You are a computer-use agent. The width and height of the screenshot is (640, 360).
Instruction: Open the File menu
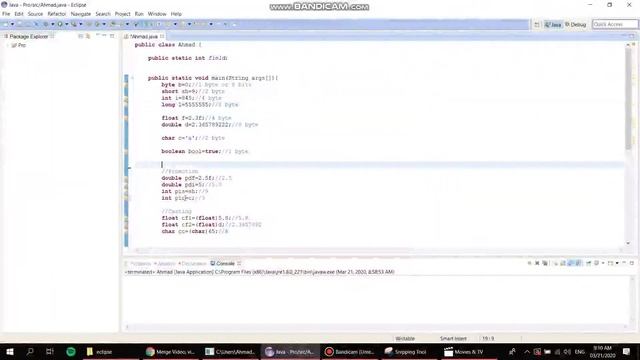point(6,14)
